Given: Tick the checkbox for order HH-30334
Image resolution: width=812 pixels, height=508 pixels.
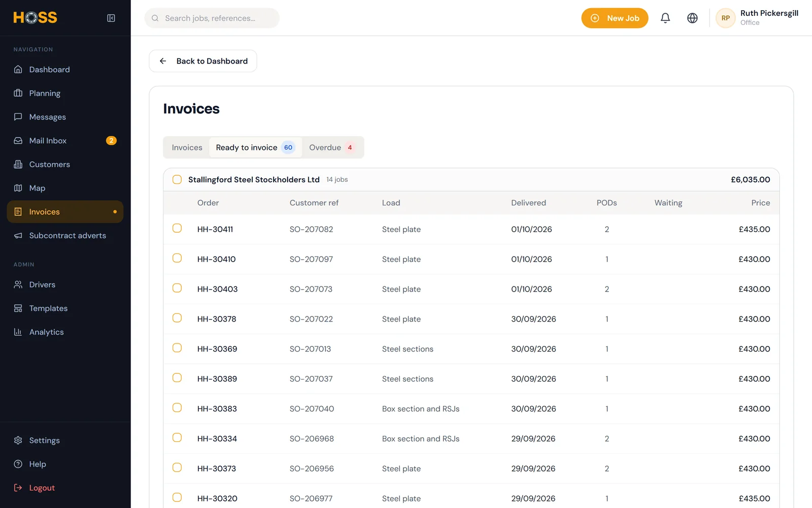Looking at the screenshot, I should click(177, 437).
